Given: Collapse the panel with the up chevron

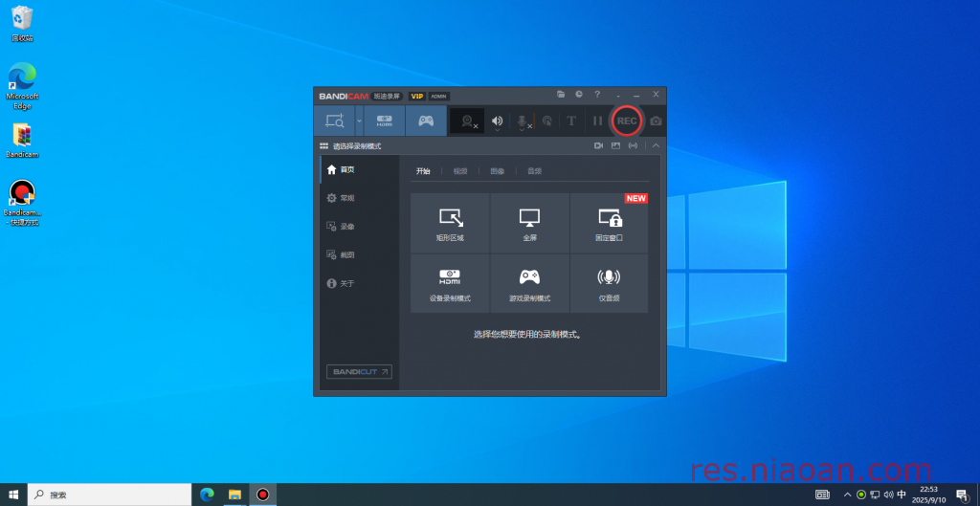Looking at the screenshot, I should 656,145.
